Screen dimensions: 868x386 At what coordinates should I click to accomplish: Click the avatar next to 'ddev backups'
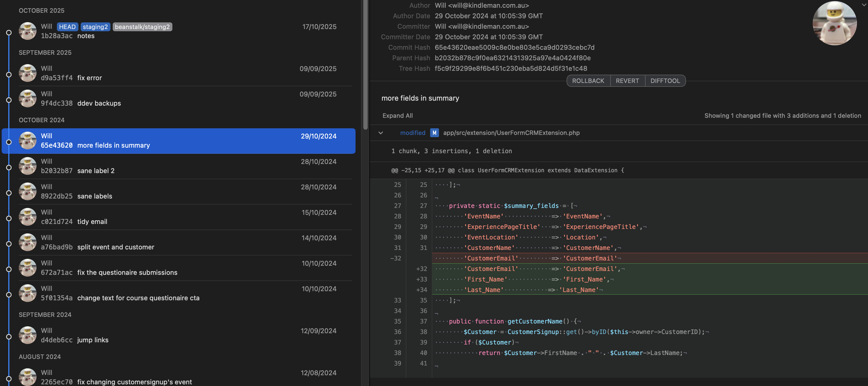[x=28, y=98]
